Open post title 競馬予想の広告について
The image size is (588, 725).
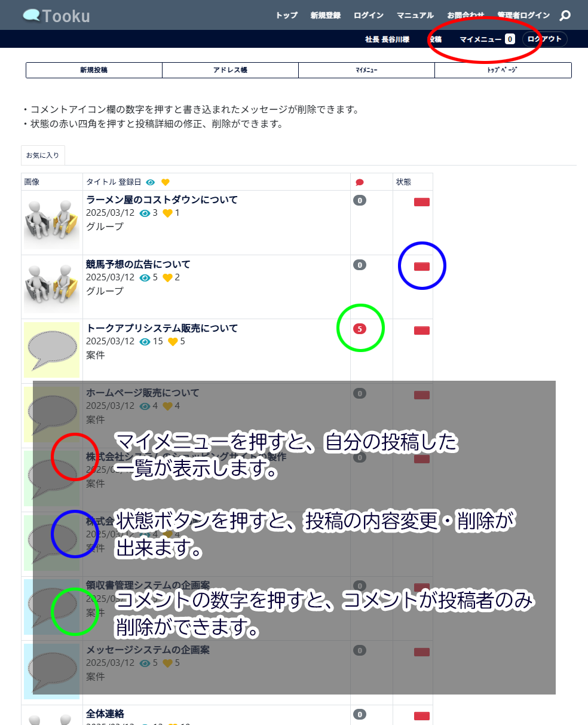(138, 264)
